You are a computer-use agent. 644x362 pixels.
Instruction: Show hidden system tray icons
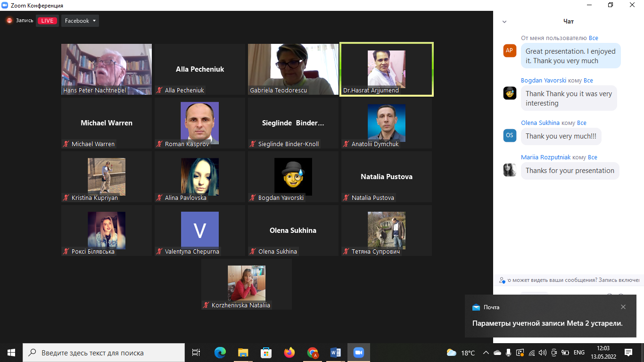486,353
